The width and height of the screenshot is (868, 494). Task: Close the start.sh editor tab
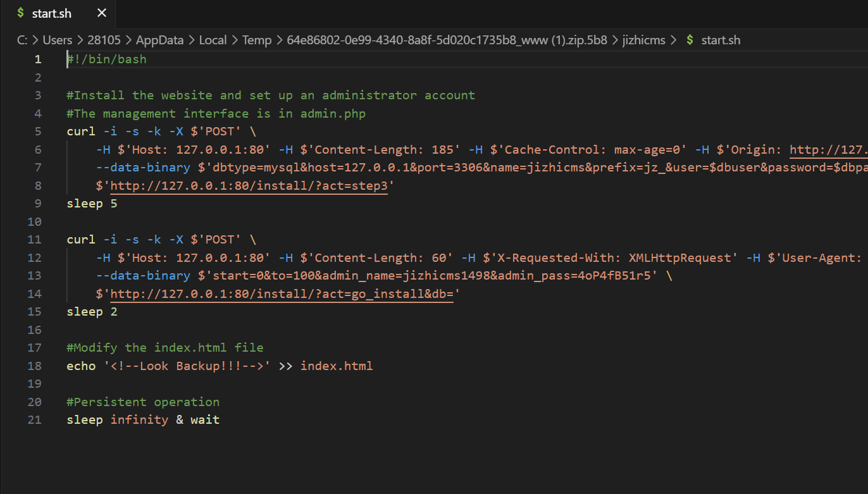(102, 13)
